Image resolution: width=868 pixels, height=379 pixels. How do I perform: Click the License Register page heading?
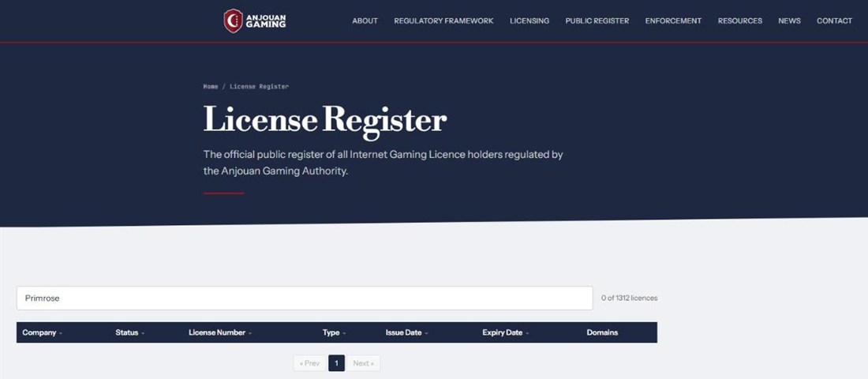pyautogui.click(x=325, y=120)
